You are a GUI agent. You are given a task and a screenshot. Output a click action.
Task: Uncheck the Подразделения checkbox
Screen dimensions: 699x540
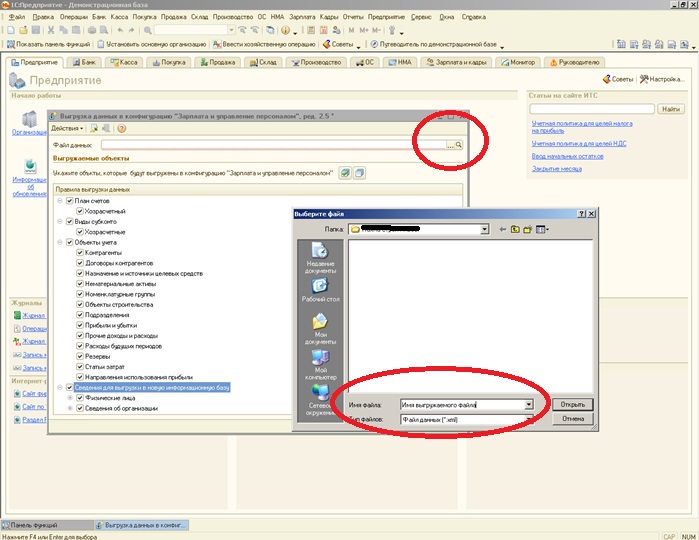tap(80, 315)
